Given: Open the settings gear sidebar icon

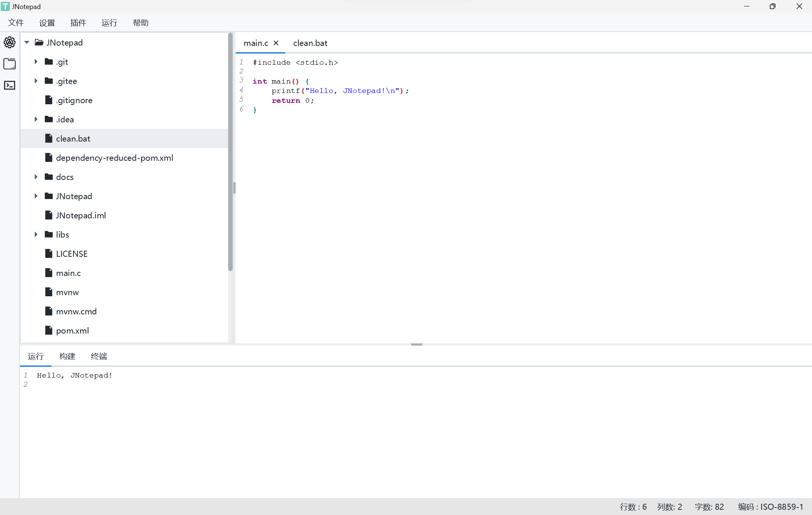Looking at the screenshot, I should point(9,43).
